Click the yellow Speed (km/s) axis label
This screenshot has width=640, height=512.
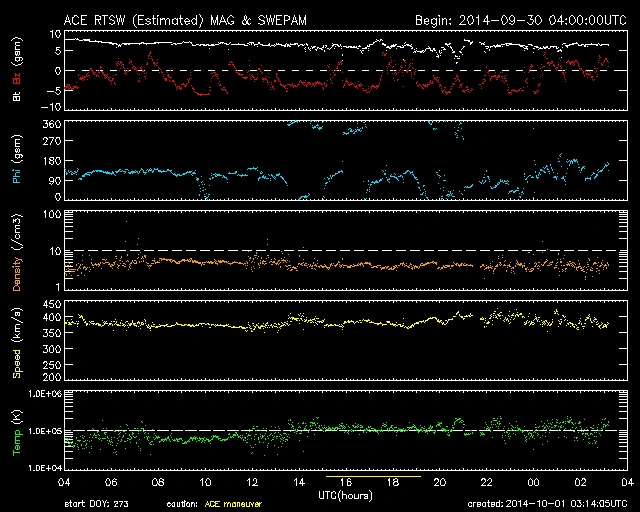tap(17, 340)
